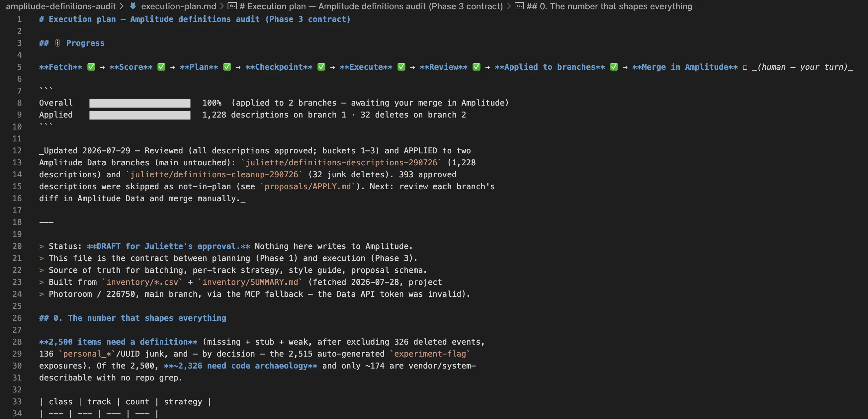This screenshot has width=868, height=419.
Task: Click the markdown file icon in breadcrumbs
Action: tap(133, 6)
